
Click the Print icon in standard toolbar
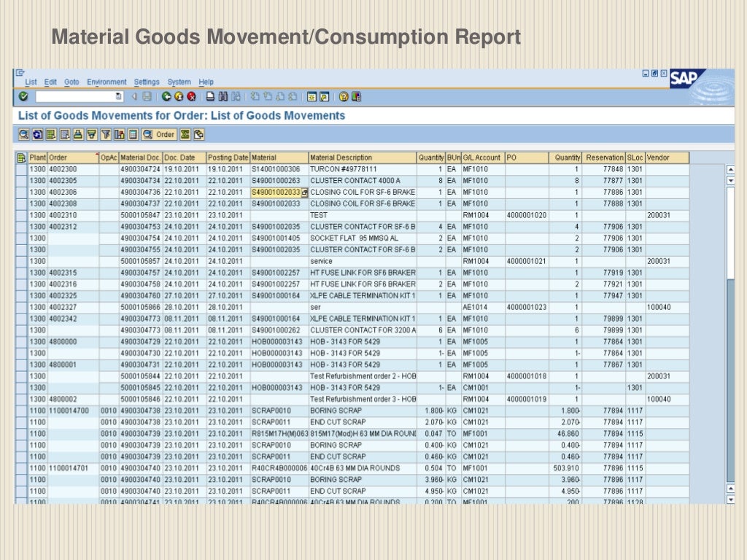[210, 96]
